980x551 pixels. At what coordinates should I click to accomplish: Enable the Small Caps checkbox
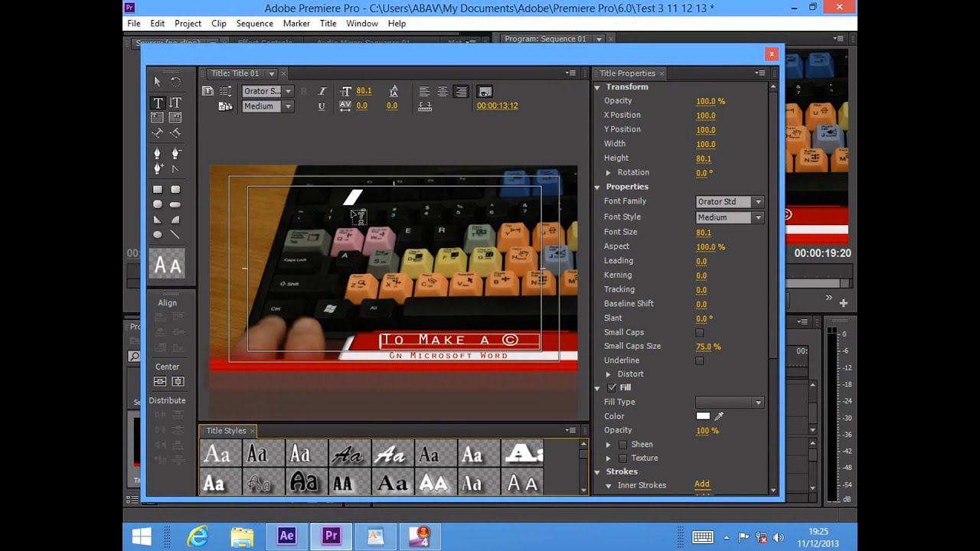tap(700, 333)
